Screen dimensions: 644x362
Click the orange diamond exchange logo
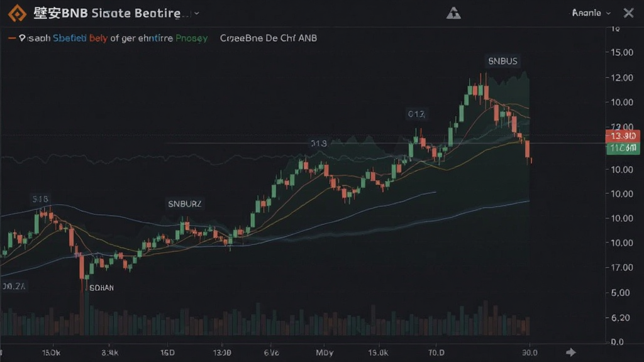point(17,13)
